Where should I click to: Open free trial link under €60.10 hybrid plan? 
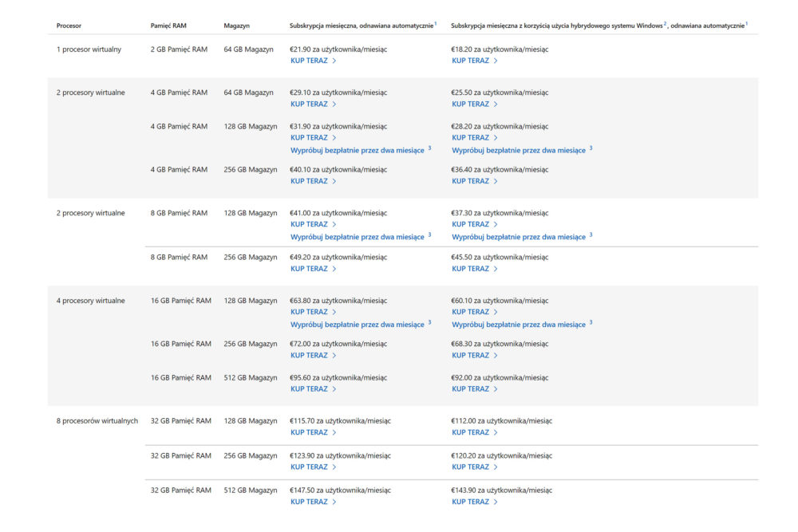[x=519, y=325]
